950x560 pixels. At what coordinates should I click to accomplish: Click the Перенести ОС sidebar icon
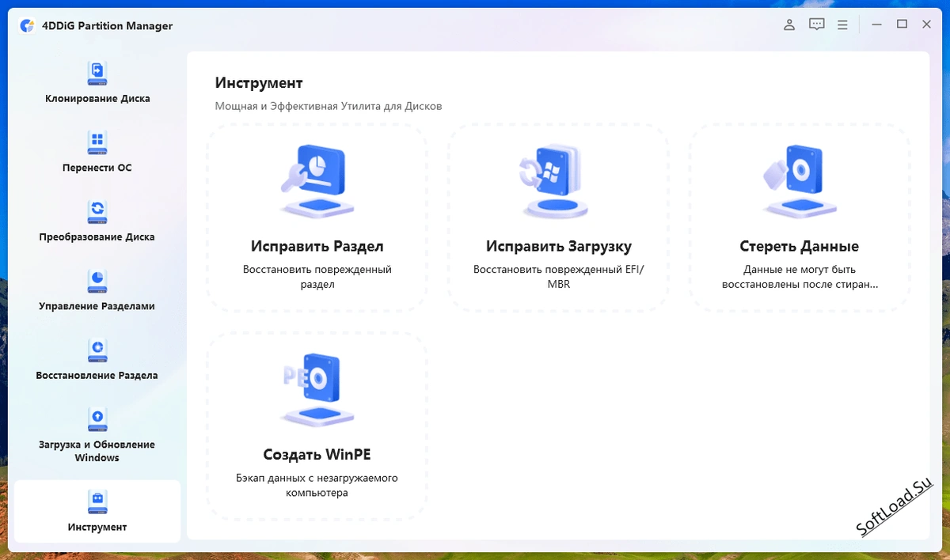click(97, 142)
